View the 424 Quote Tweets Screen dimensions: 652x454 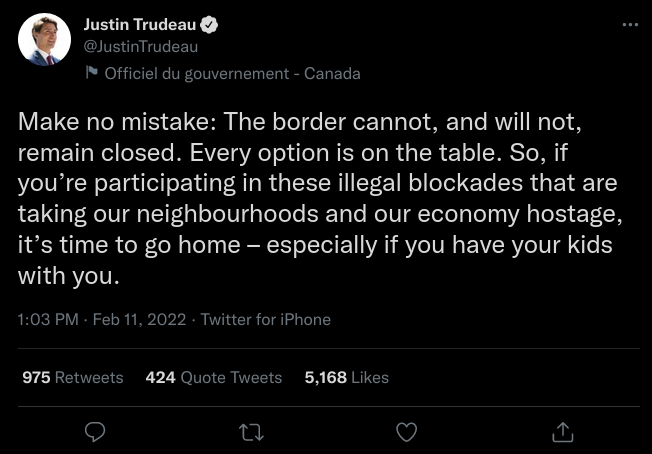pyautogui.click(x=214, y=377)
